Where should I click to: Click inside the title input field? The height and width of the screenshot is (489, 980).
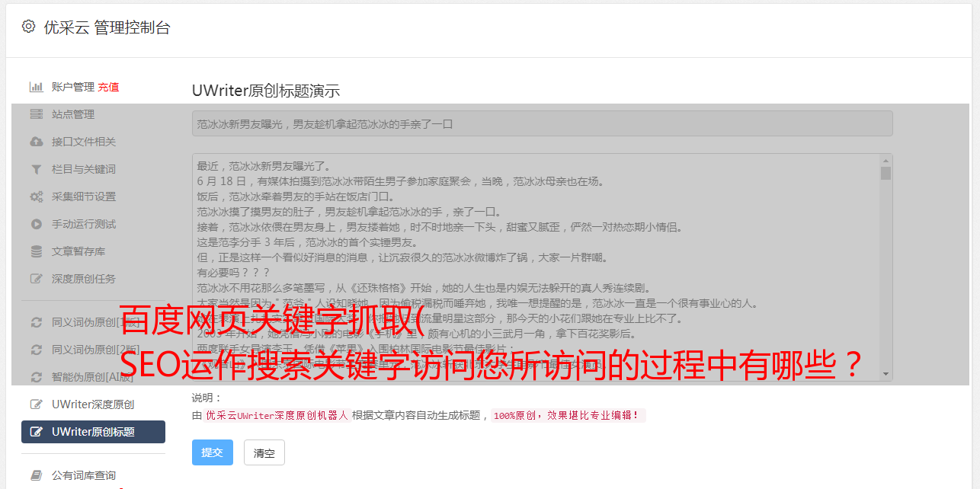(x=542, y=123)
